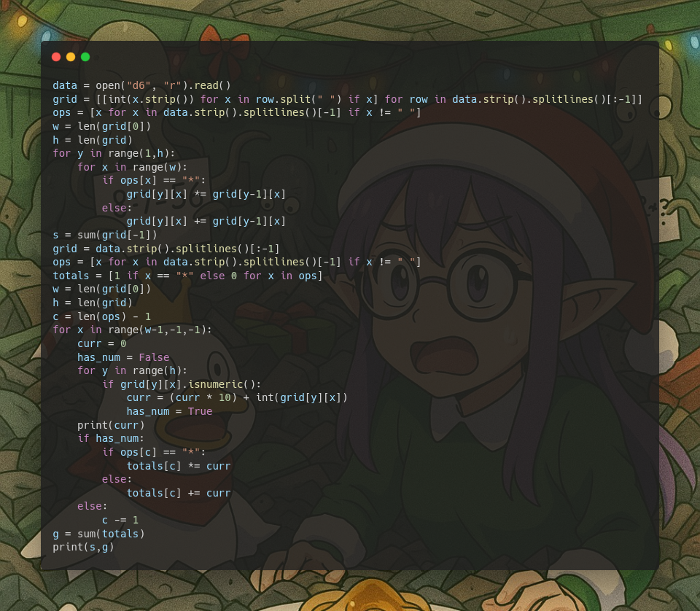The height and width of the screenshot is (611, 700).
Task: Click the line 'totals[c] *= curr'
Action: pyautogui.click(x=179, y=466)
